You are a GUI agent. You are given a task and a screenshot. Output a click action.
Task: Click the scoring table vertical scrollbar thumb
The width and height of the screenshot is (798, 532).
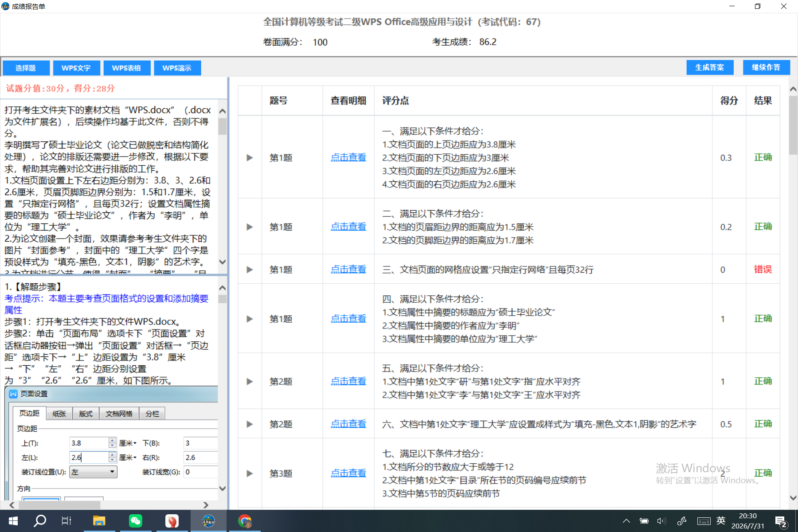point(793,125)
